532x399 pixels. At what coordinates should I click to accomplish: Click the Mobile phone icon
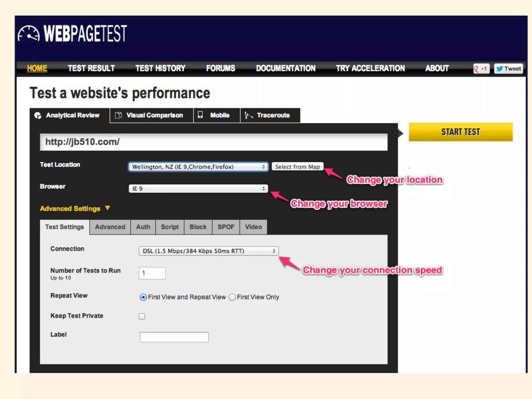tap(200, 115)
